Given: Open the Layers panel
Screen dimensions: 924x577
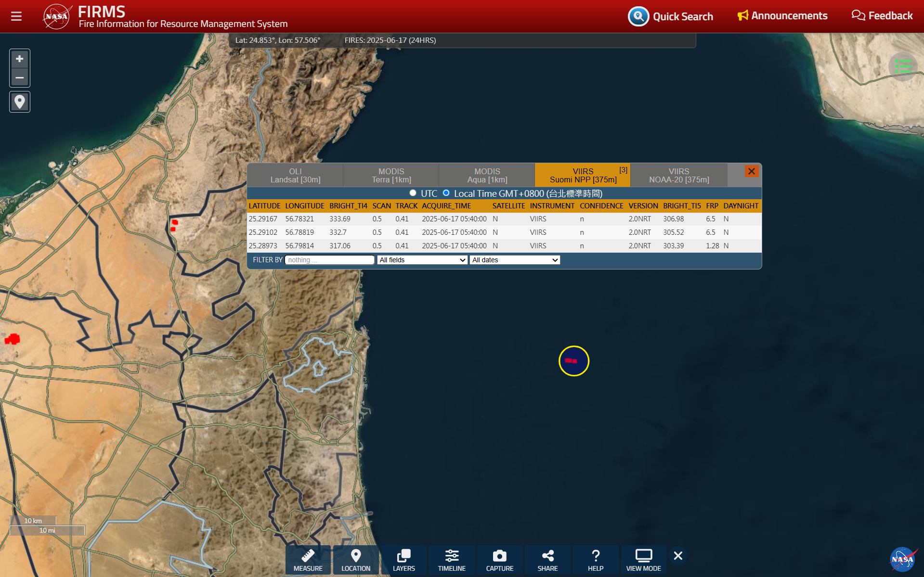Looking at the screenshot, I should click(x=403, y=560).
